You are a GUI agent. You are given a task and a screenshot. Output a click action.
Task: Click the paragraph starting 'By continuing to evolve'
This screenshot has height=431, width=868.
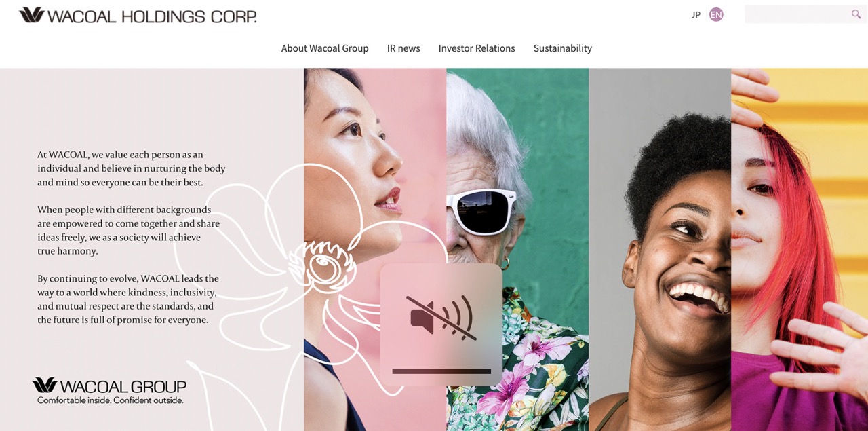click(x=128, y=299)
